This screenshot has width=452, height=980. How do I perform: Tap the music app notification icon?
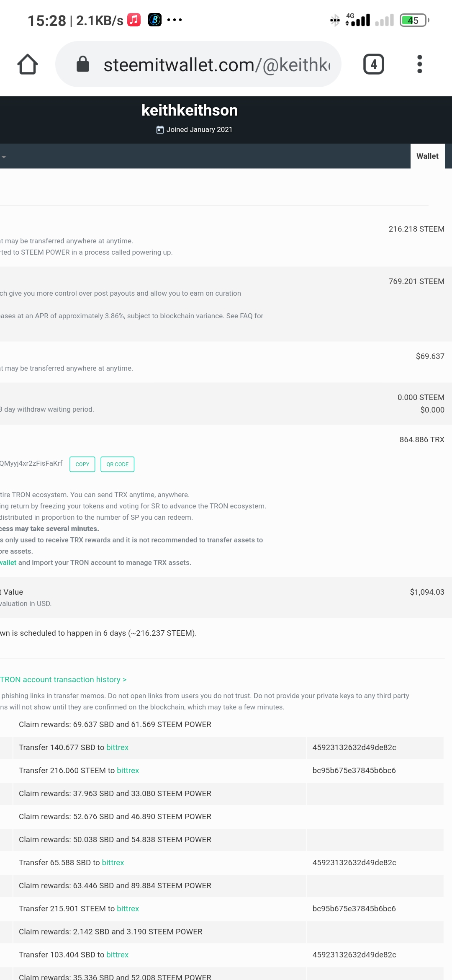(134, 20)
